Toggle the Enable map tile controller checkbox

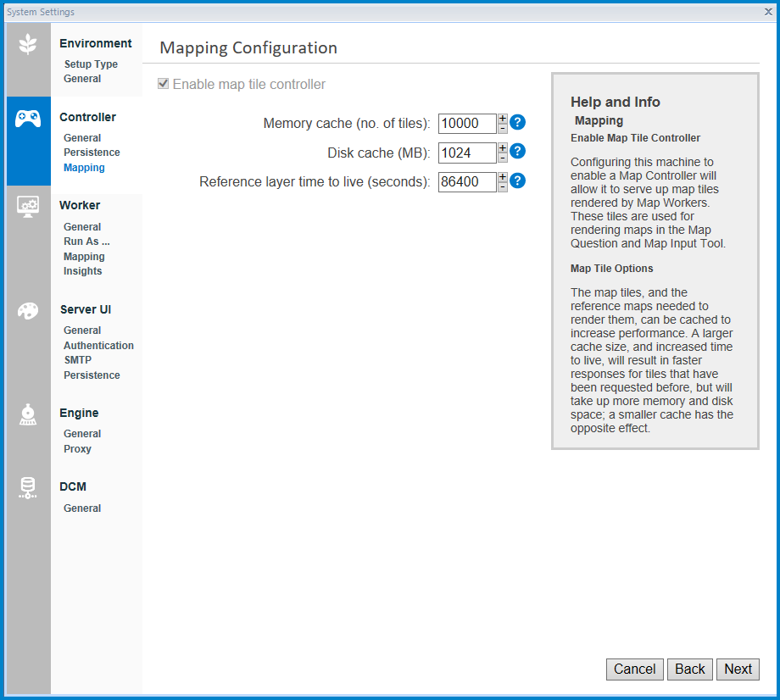tap(162, 83)
